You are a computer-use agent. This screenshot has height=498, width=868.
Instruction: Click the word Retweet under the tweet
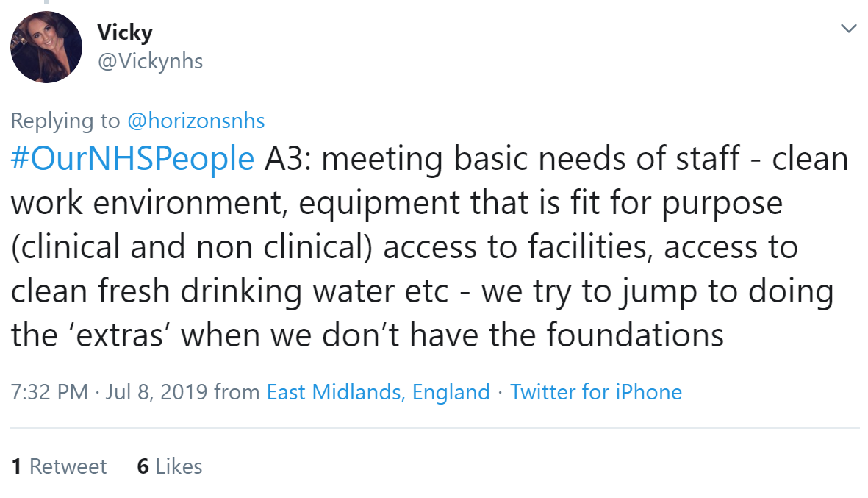click(68, 466)
